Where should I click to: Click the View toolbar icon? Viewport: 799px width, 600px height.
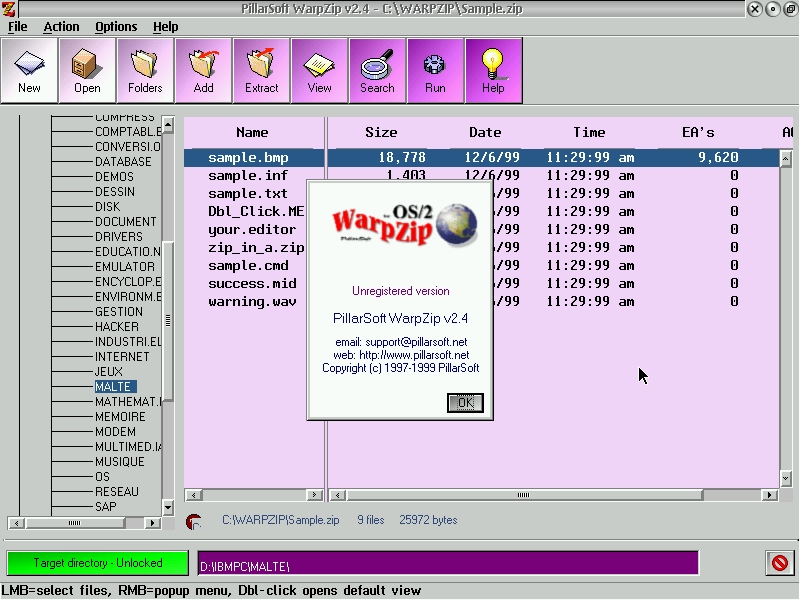[319, 70]
